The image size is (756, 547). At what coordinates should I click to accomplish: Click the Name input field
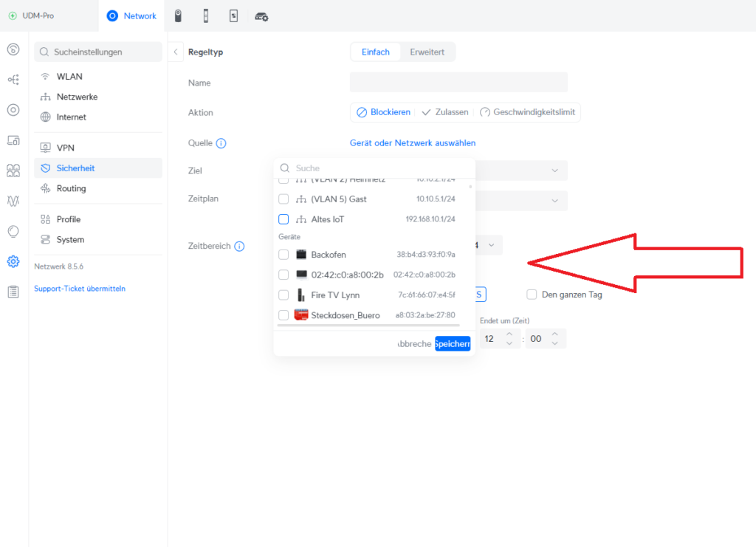pyautogui.click(x=458, y=83)
